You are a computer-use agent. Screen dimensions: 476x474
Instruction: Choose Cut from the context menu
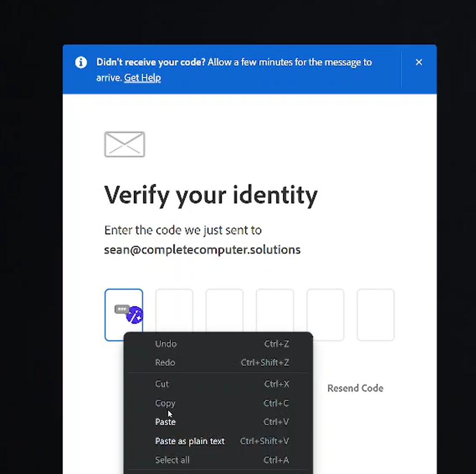pyautogui.click(x=162, y=384)
